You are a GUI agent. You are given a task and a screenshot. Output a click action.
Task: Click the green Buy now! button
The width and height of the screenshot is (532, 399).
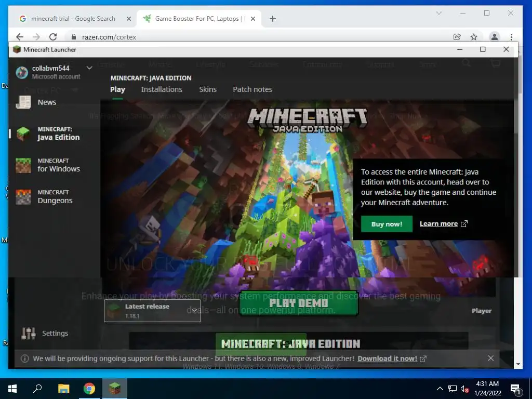(x=387, y=224)
